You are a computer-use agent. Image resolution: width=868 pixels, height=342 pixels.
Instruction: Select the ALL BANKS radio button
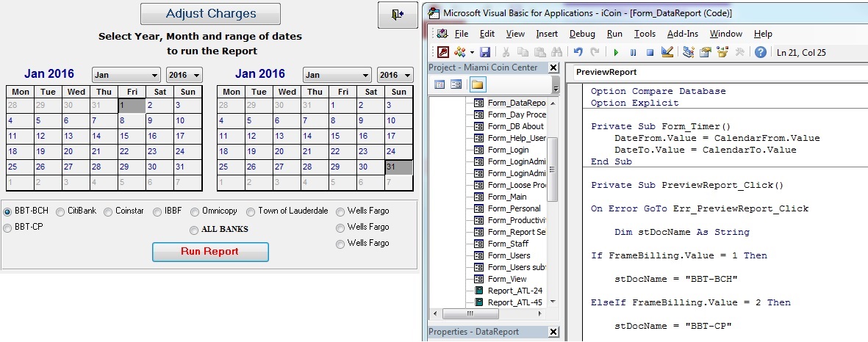point(194,230)
